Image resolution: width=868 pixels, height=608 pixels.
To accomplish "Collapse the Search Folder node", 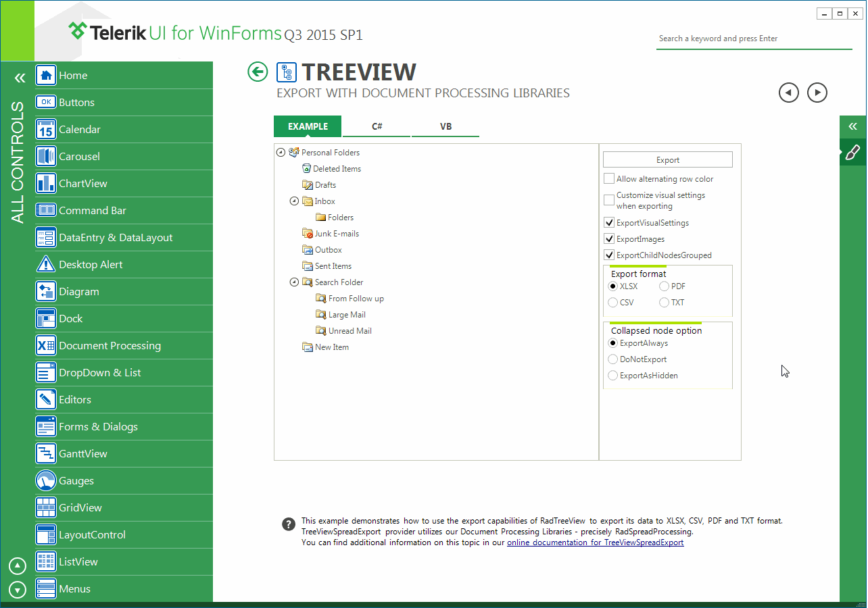I will 294,282.
